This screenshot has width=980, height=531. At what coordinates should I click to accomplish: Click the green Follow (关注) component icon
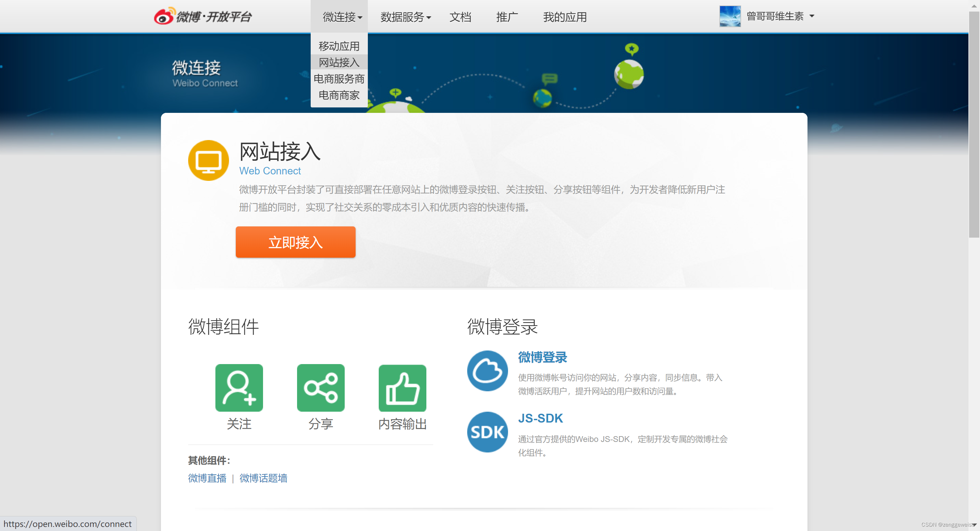point(239,387)
